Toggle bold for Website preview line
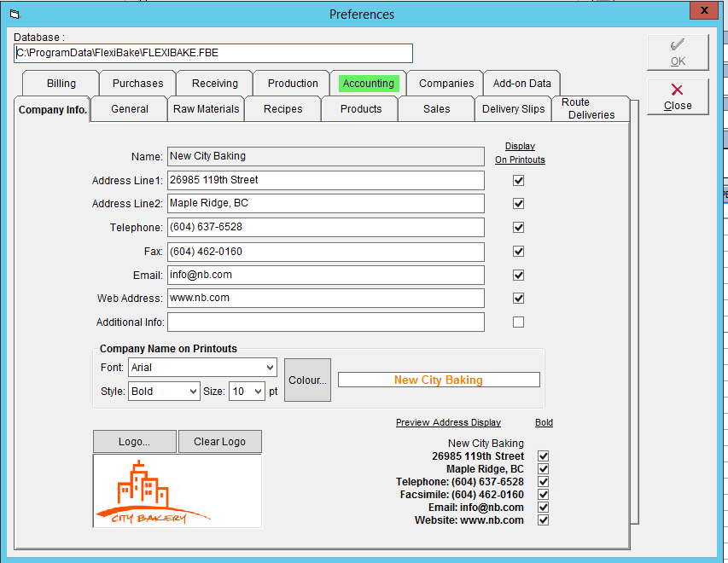 (543, 519)
